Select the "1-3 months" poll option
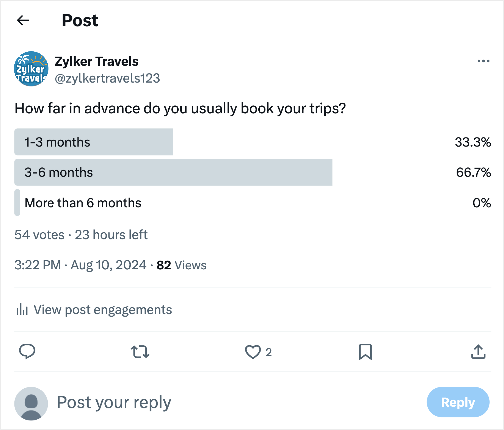The height and width of the screenshot is (430, 504). pos(57,142)
